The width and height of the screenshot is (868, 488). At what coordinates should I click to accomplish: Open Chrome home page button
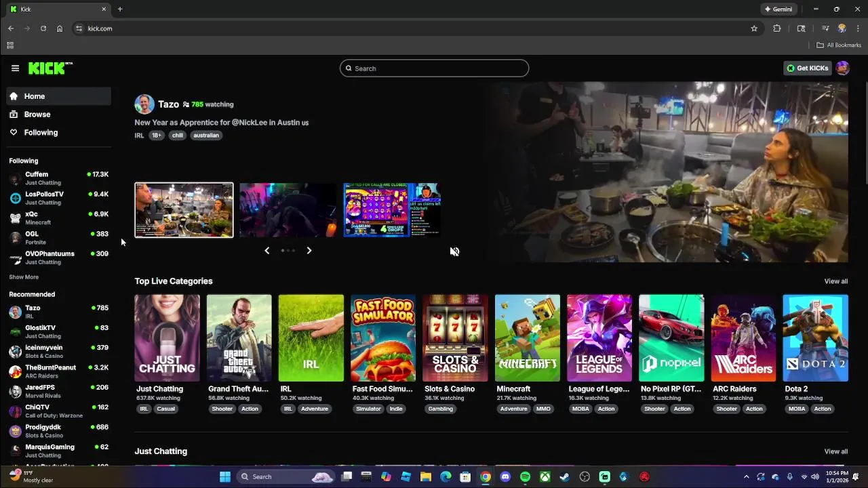click(x=60, y=28)
